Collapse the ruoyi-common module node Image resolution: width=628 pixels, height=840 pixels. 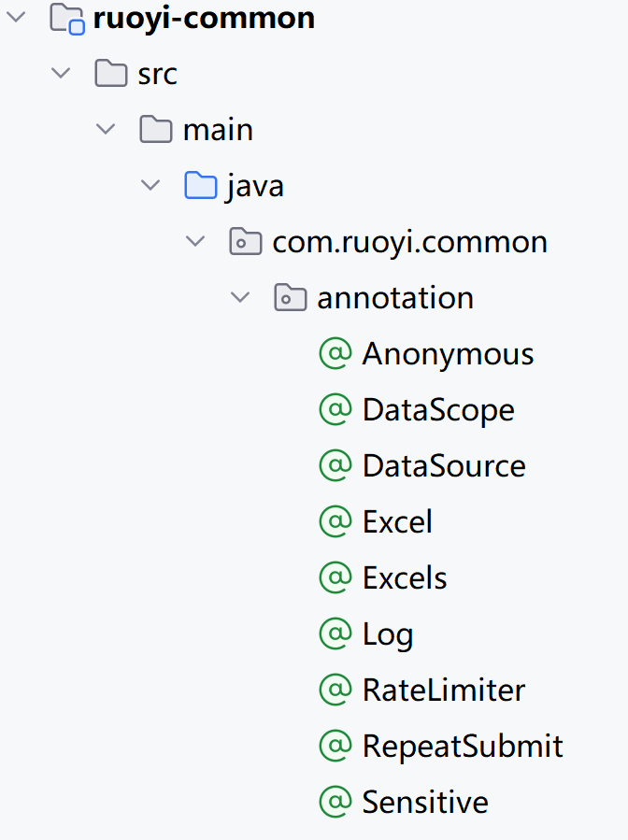pos(16,17)
